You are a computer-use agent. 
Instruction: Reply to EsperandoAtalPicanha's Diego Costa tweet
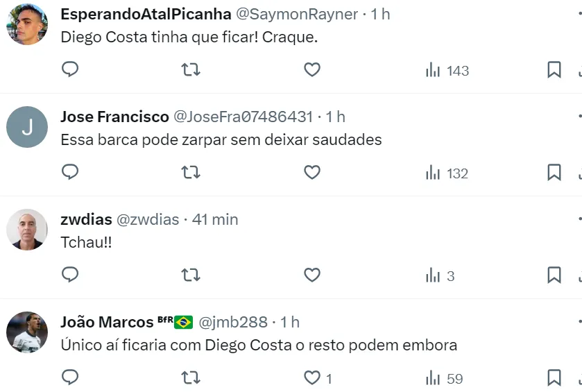(70, 69)
